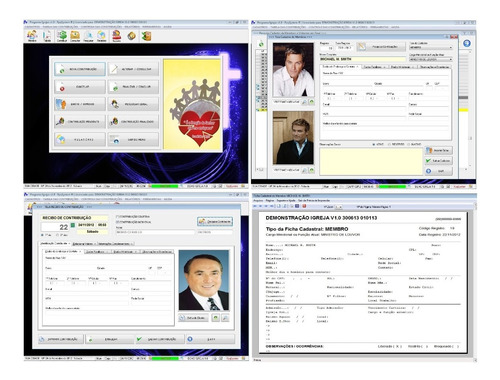Click the blue help icon in member window
This screenshot has height=380, width=500.
click(467, 43)
